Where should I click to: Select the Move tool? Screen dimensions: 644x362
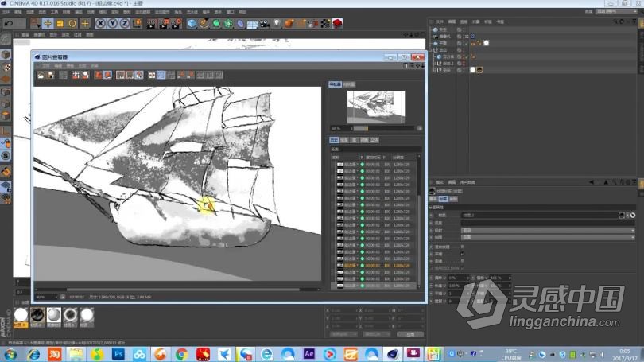click(x=48, y=23)
